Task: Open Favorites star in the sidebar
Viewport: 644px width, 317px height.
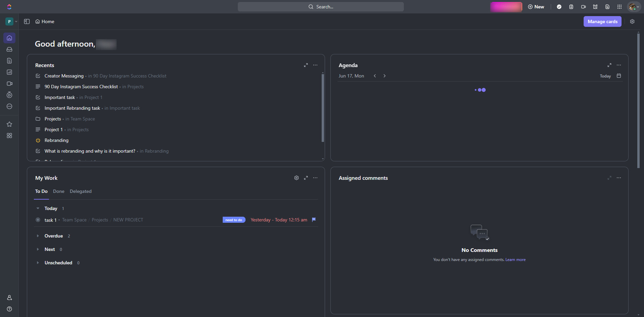Action: 9,124
